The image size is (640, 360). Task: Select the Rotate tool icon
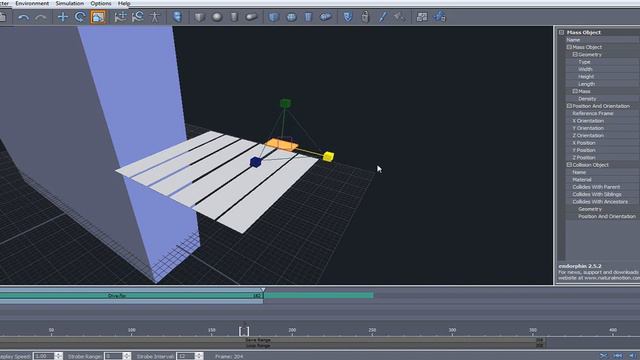tap(80, 17)
